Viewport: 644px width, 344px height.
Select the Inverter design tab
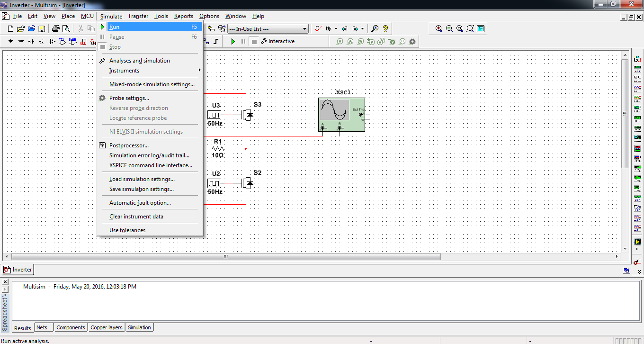tap(18, 270)
